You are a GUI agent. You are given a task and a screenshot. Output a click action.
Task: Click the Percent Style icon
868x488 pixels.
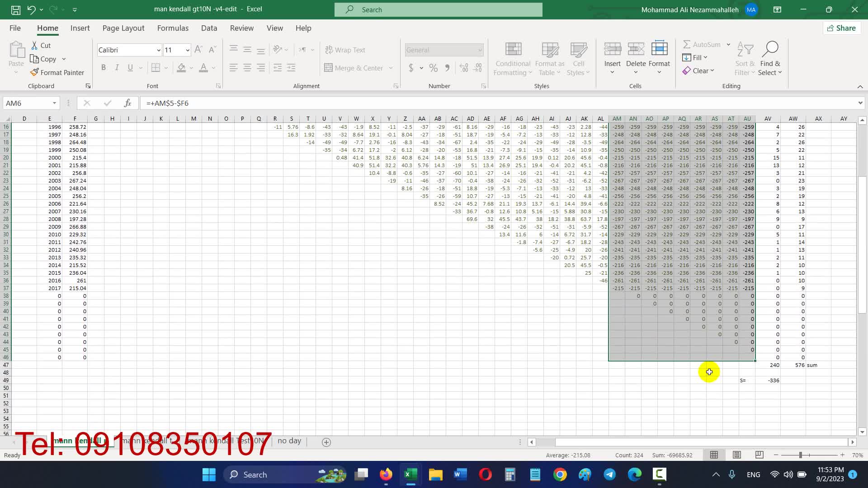pyautogui.click(x=433, y=68)
